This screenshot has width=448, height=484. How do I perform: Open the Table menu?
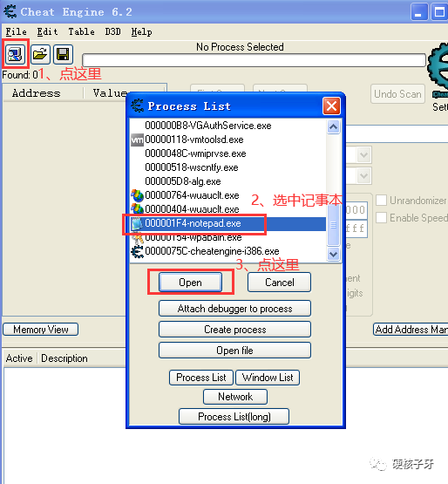pos(81,31)
